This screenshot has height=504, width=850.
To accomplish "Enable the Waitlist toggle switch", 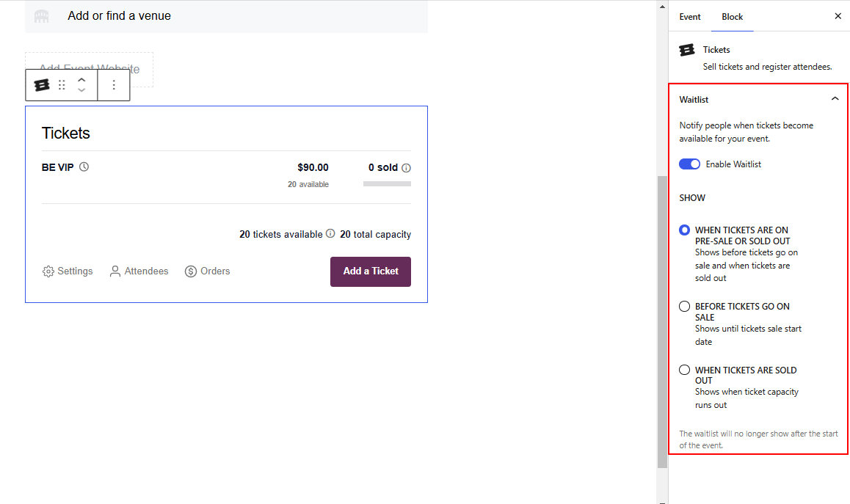I will [689, 164].
